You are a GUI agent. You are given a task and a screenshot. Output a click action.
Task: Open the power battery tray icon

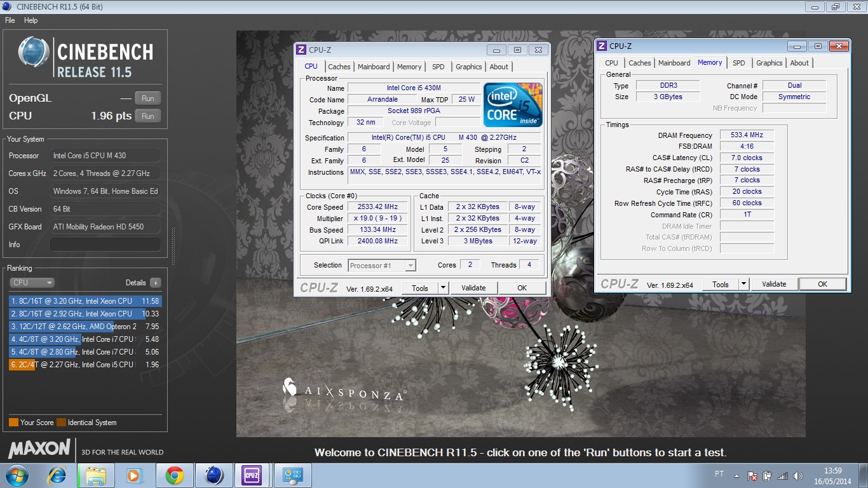coord(767,475)
